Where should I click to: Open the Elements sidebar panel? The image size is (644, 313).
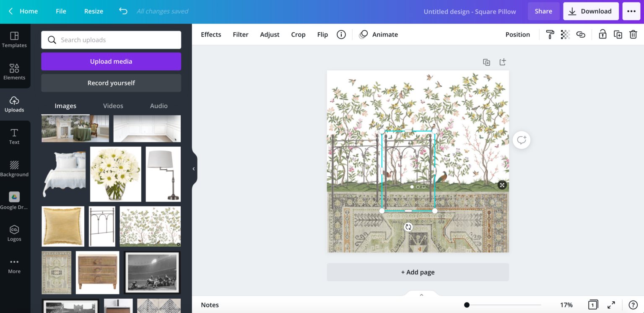(14, 72)
